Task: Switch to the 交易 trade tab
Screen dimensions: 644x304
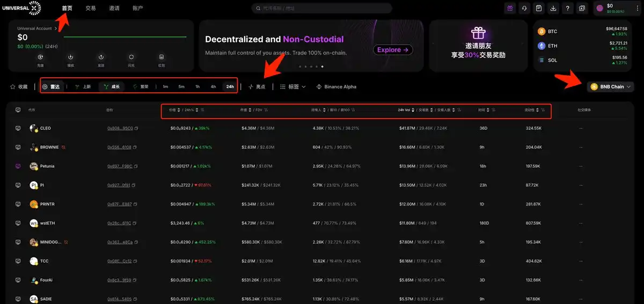Action: 91,8
